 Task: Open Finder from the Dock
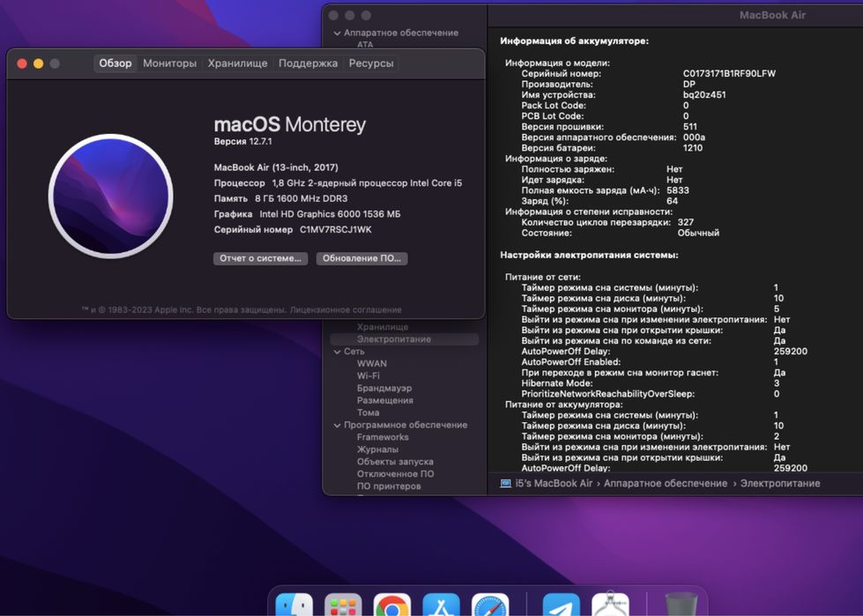(294, 605)
